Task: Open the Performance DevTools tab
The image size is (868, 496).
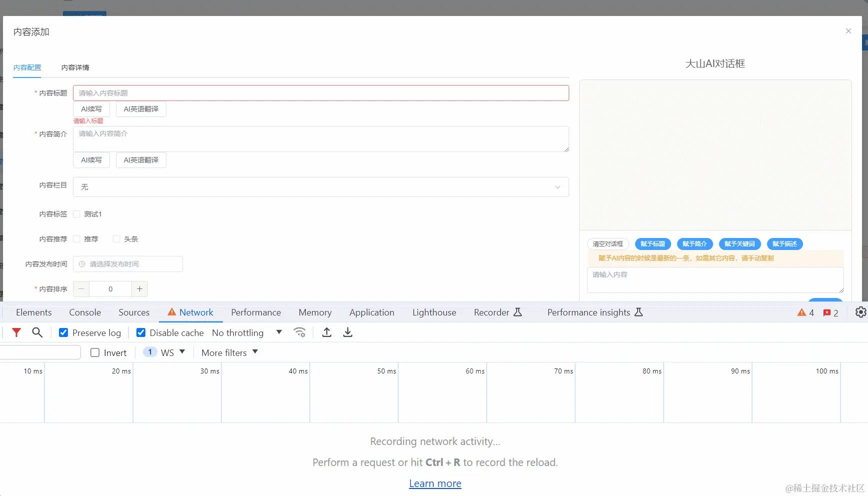Action: [x=256, y=312]
